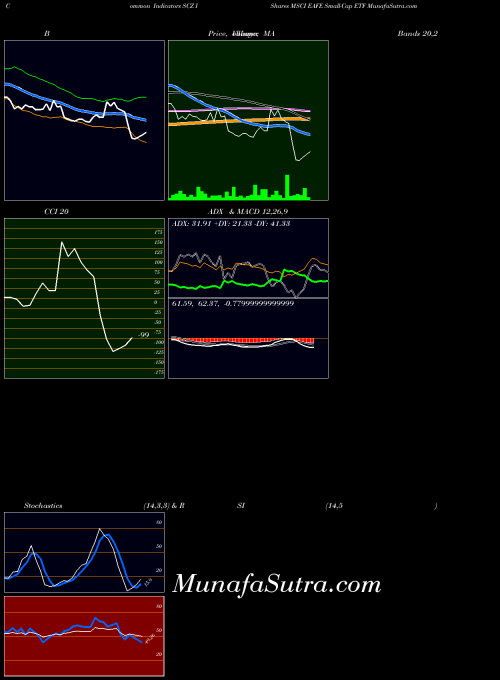The width and height of the screenshot is (500, 680).
Task: Click the "(14,5" parameter label
Action: (334, 506)
